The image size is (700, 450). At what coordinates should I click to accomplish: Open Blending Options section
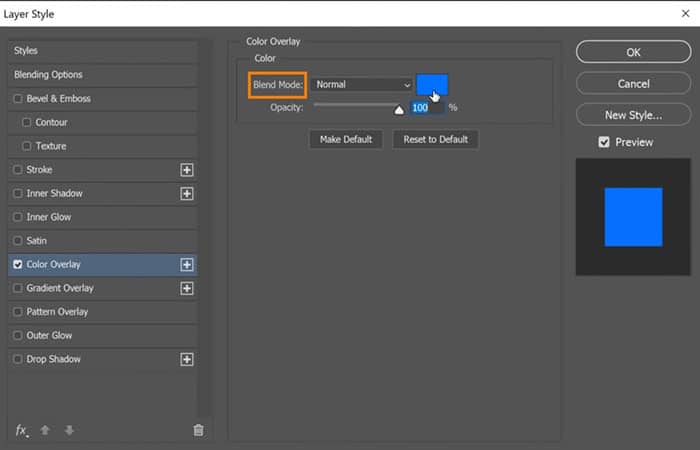pyautogui.click(x=103, y=75)
